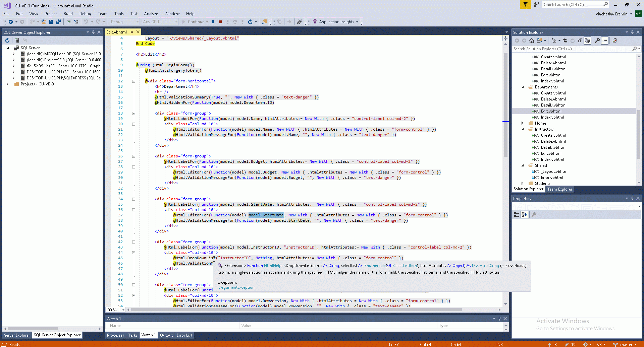This screenshot has width=644, height=347.
Task: Select _Layout.vbhtml in Solution Explorer
Action: pos(554,171)
